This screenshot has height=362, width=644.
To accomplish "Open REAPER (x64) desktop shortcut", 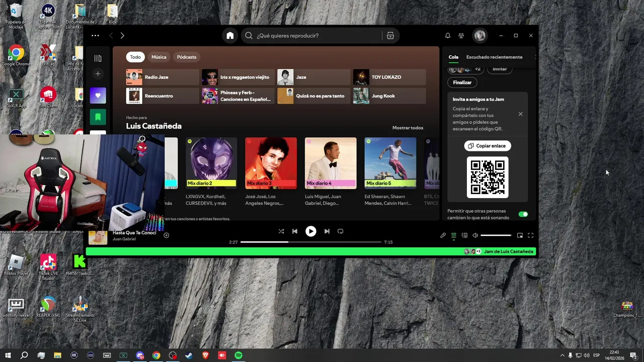I will (48, 307).
